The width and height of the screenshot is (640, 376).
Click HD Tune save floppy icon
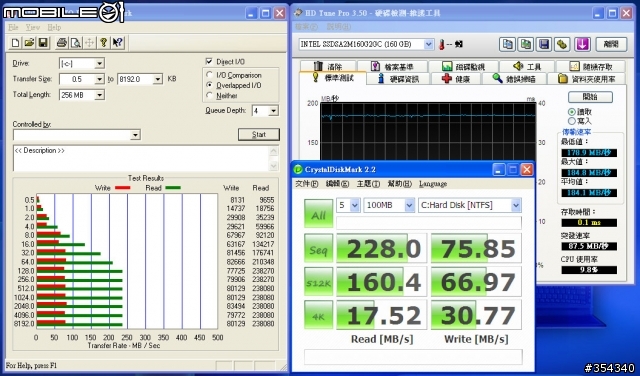click(x=544, y=44)
